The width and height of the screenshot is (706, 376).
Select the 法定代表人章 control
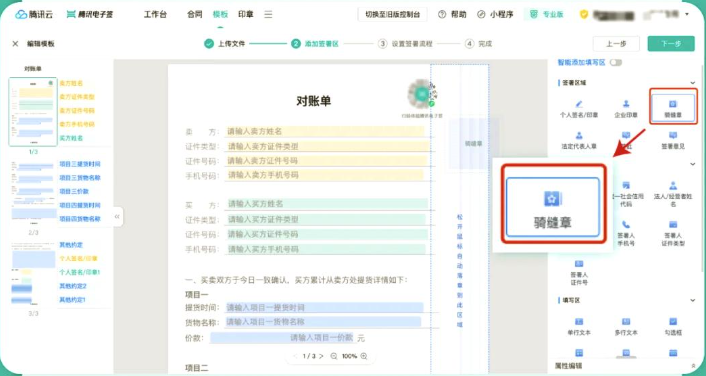pyautogui.click(x=579, y=140)
